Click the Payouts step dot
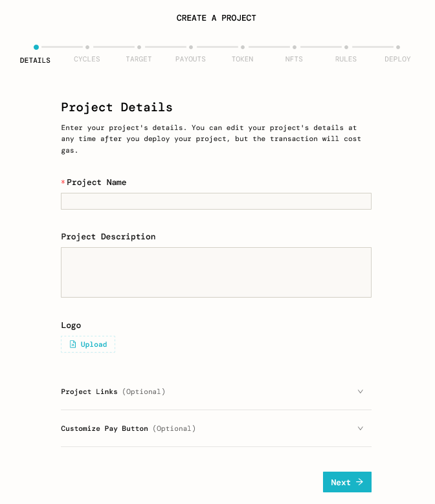This screenshot has width=435, height=504. [x=191, y=47]
